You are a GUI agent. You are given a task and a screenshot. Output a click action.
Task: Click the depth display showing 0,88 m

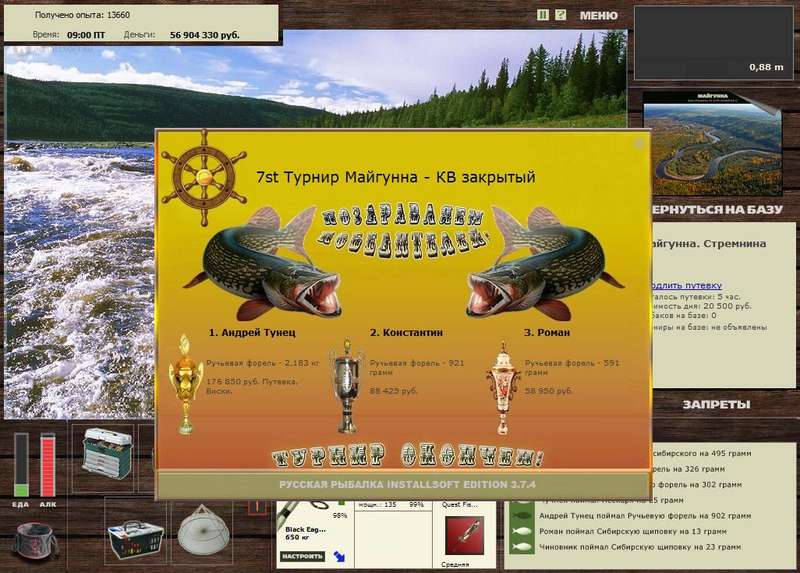pos(713,43)
